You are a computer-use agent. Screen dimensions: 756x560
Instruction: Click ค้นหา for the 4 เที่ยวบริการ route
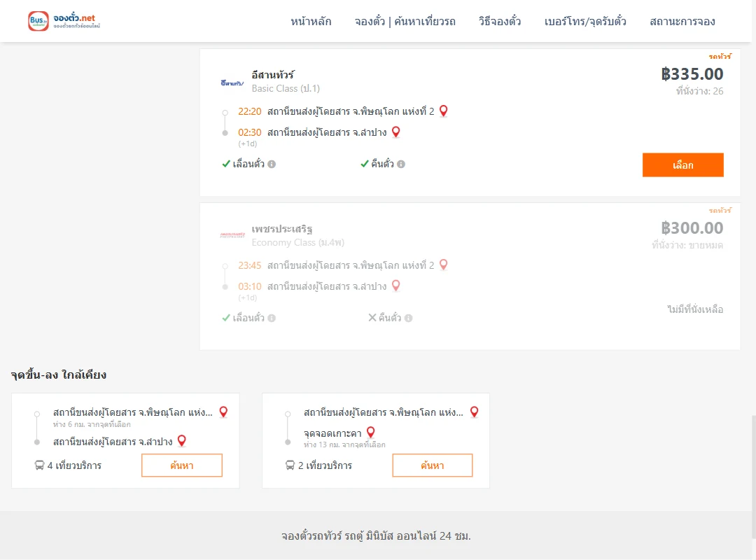pos(182,465)
